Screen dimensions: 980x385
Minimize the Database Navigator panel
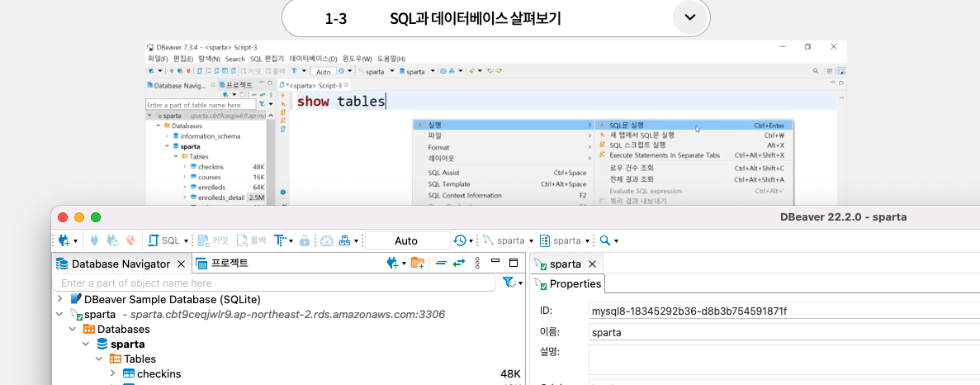tap(495, 260)
